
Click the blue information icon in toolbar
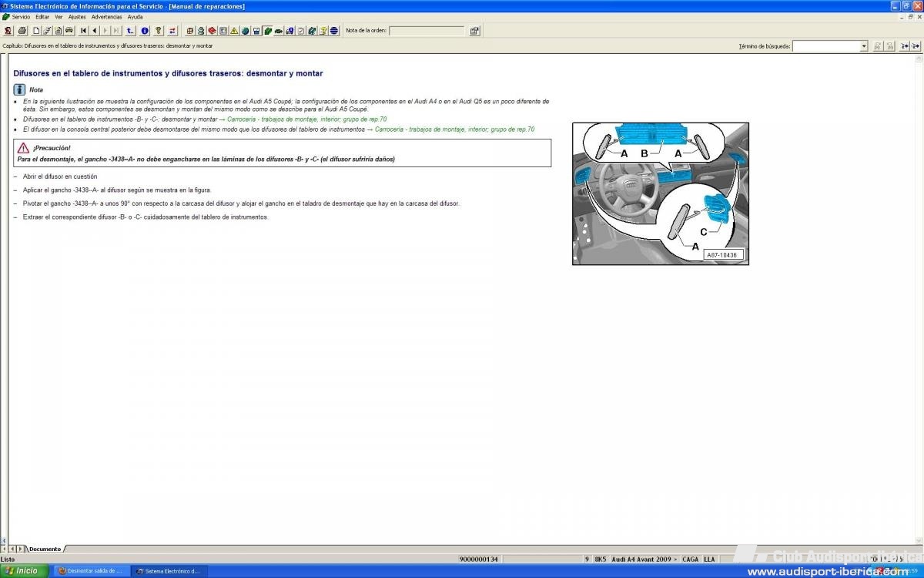[x=145, y=31]
